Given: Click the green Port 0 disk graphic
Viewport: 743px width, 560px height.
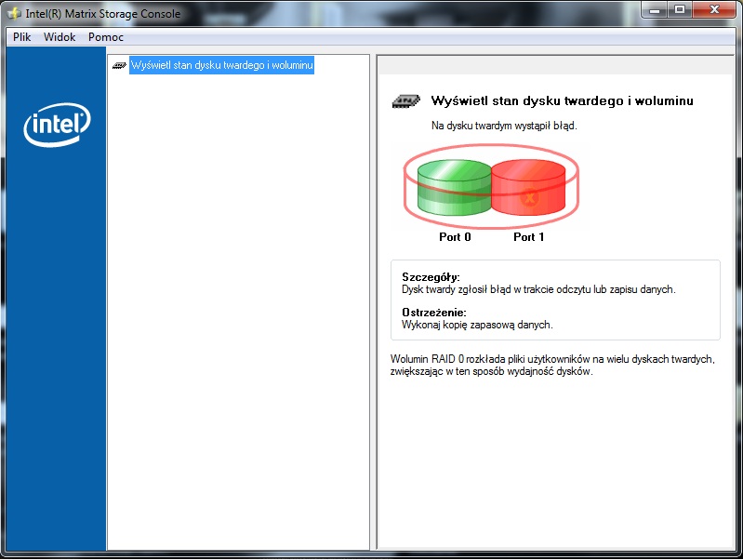Looking at the screenshot, I should (454, 187).
